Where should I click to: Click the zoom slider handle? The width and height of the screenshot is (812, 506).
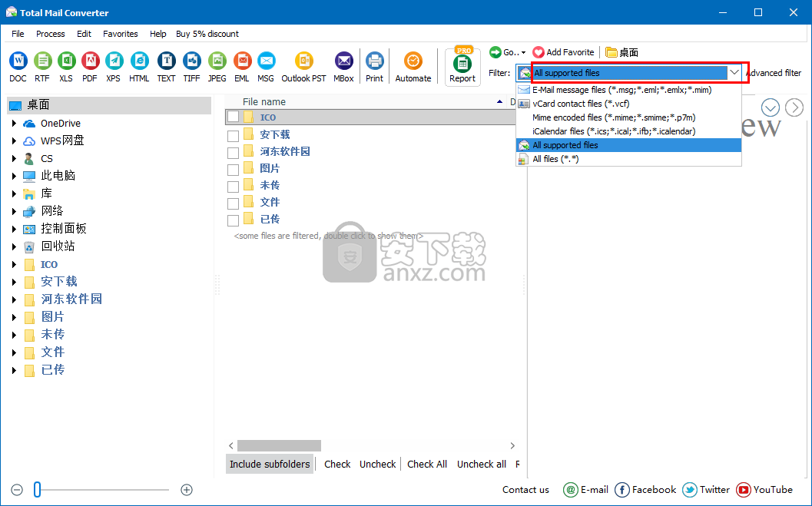38,489
